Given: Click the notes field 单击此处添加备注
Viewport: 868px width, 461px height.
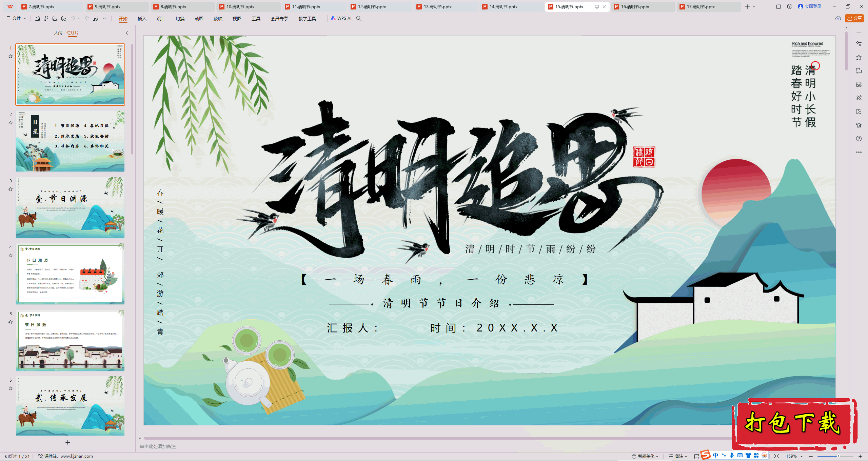Looking at the screenshot, I should (158, 447).
